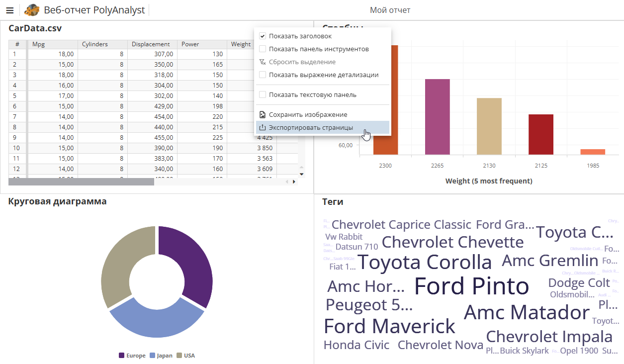624x364 pixels.
Task: Click Displacement cell 350,00
Action: pos(152,65)
